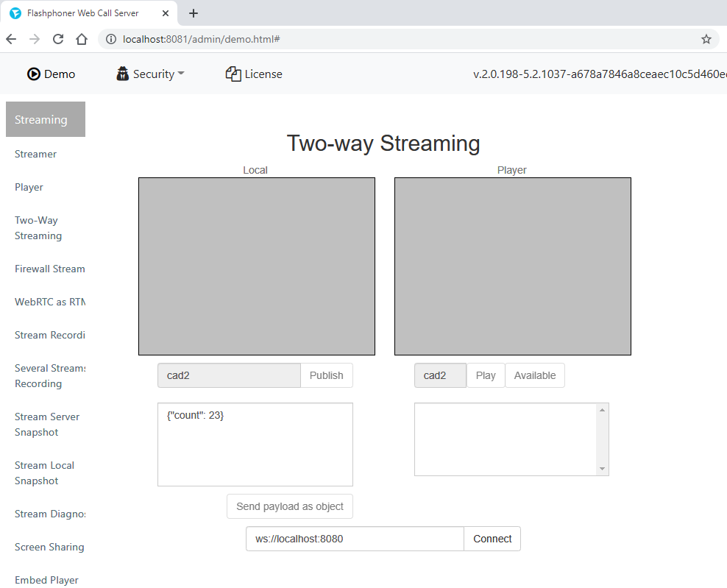This screenshot has width=727, height=588.
Task: Click the browser reload icon
Action: point(58,39)
